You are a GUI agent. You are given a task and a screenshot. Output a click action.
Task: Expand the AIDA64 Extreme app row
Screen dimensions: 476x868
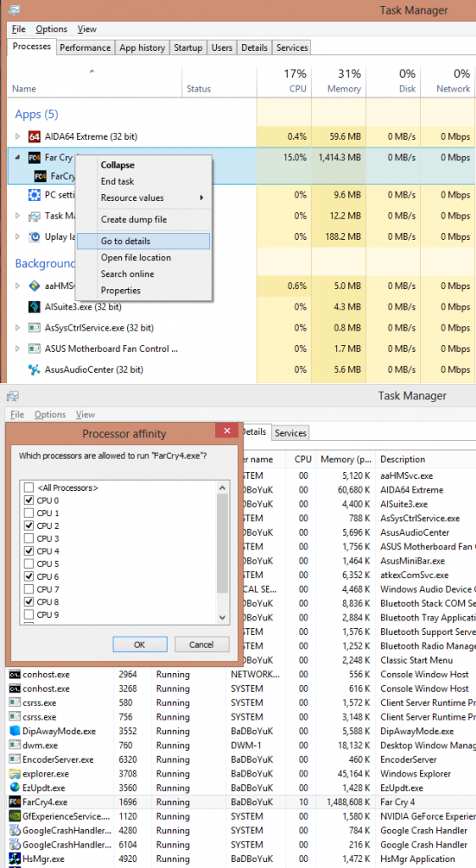click(17, 136)
